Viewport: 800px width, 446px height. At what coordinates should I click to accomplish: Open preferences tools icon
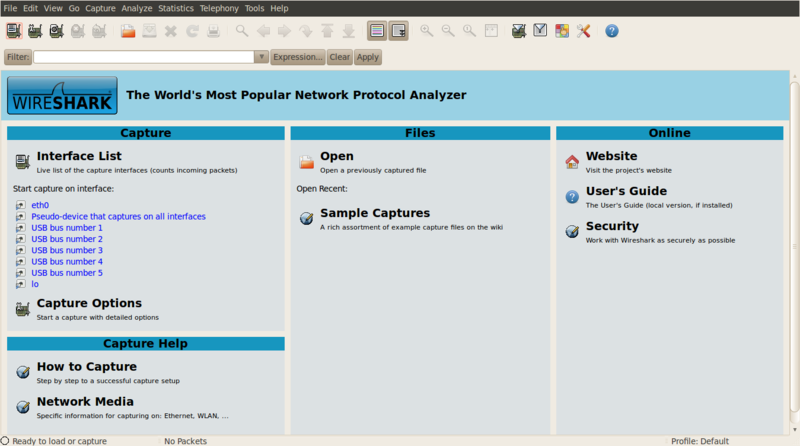coord(583,31)
